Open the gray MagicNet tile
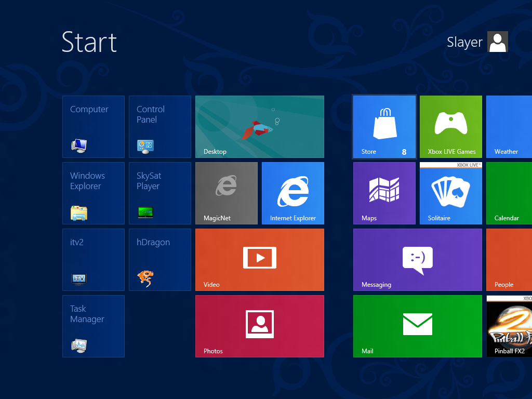Image resolution: width=532 pixels, height=399 pixels. (227, 193)
